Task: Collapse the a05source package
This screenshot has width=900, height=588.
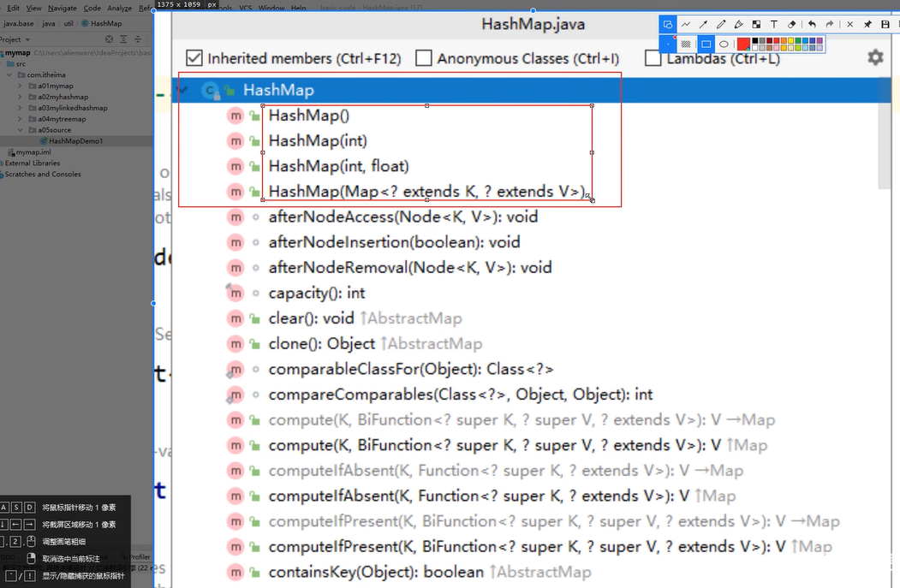Action: 21,129
